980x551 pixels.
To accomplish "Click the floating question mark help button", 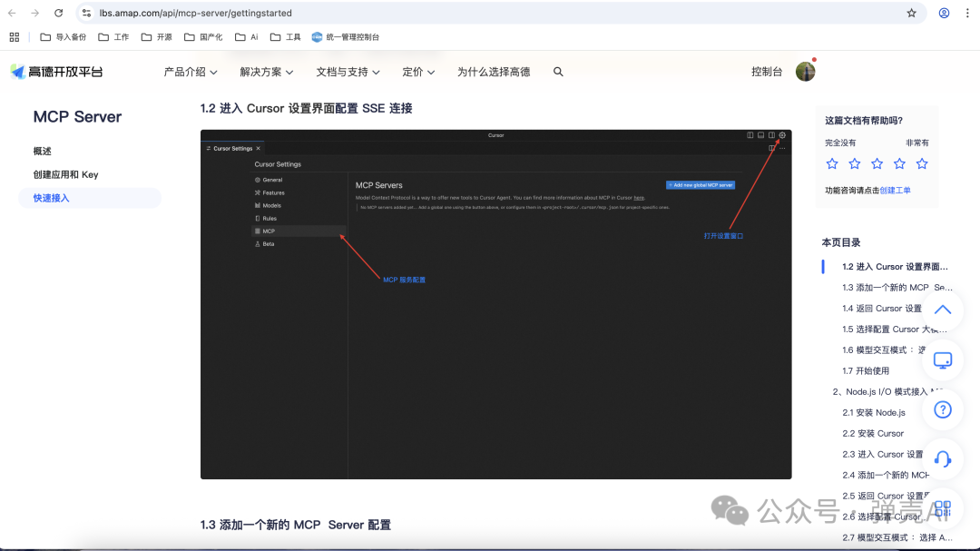I will [x=943, y=409].
